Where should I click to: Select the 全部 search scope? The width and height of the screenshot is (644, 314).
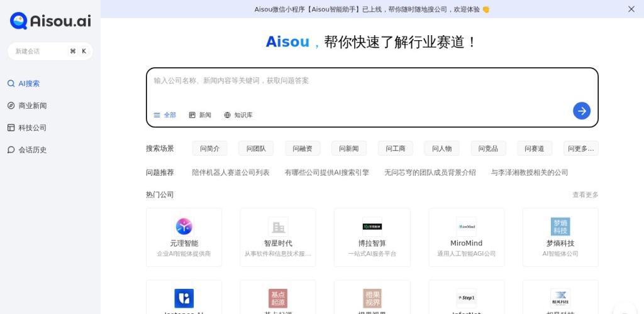coord(165,115)
